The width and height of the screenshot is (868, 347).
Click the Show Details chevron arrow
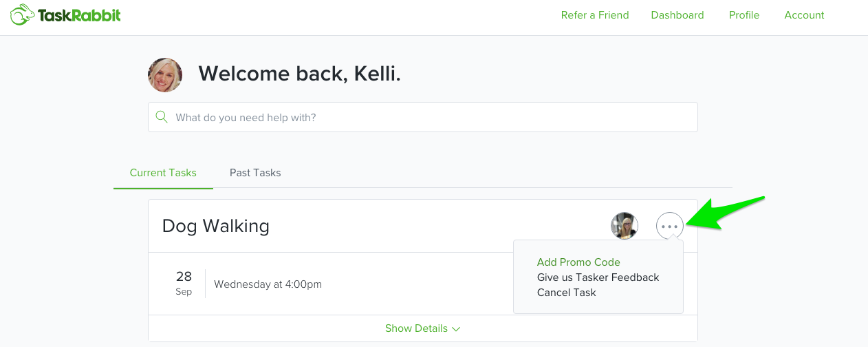coord(456,329)
